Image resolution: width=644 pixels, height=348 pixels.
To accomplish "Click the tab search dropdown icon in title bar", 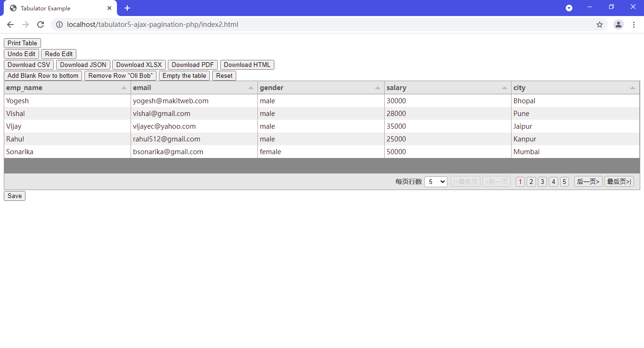I will tap(569, 8).
